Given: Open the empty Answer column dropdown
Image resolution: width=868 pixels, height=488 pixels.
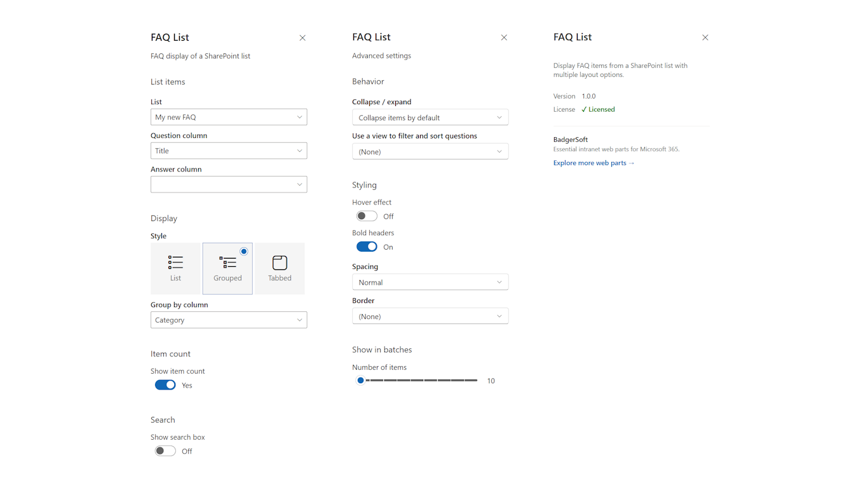Looking at the screenshot, I should [229, 184].
